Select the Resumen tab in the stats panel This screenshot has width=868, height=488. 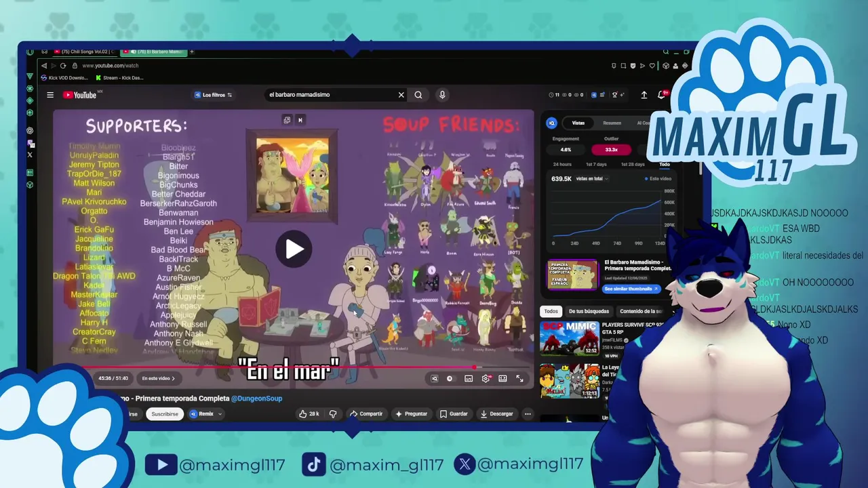(612, 123)
